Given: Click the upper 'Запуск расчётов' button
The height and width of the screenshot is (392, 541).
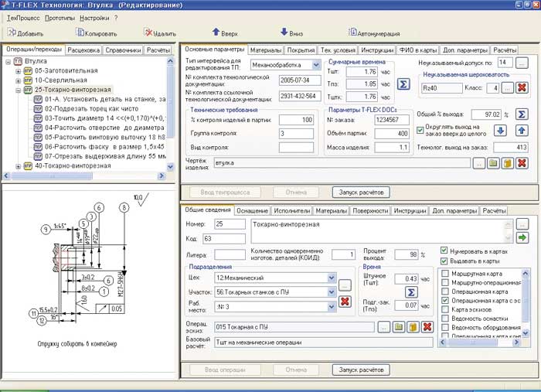Looking at the screenshot, I should 363,192.
